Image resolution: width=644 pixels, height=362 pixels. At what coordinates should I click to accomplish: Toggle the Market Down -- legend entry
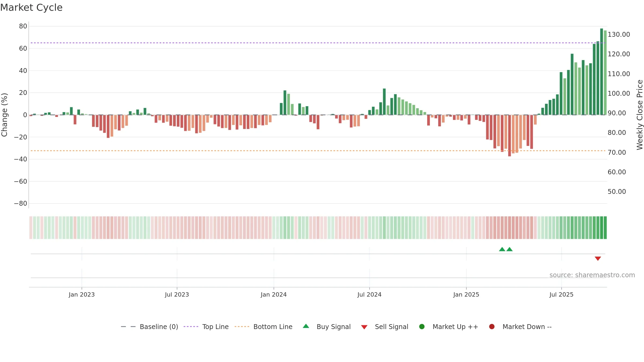pos(520,327)
